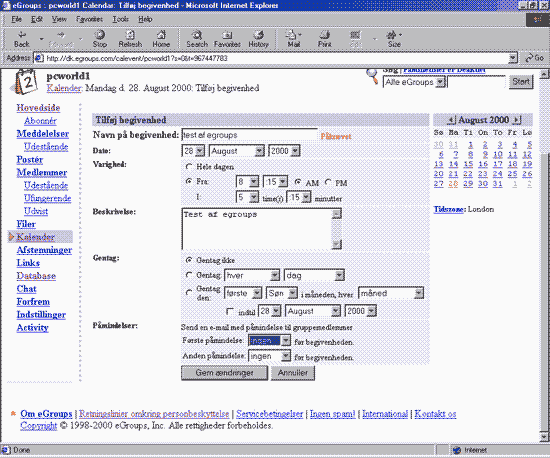Open the Tools menu

pos(120,19)
